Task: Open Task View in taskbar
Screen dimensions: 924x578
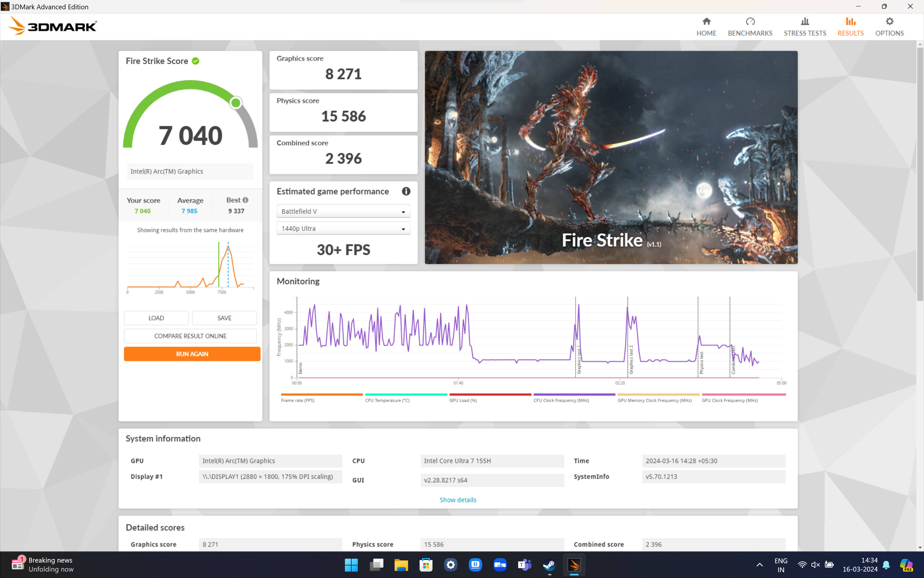Action: pos(376,565)
